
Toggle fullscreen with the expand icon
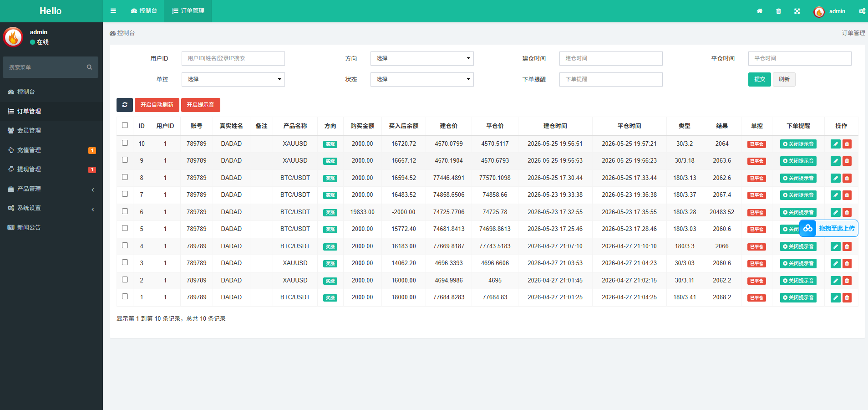click(x=797, y=11)
